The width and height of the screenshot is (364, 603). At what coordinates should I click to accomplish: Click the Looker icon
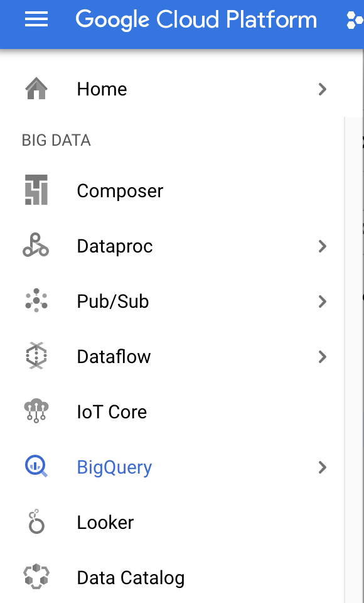coord(36,522)
